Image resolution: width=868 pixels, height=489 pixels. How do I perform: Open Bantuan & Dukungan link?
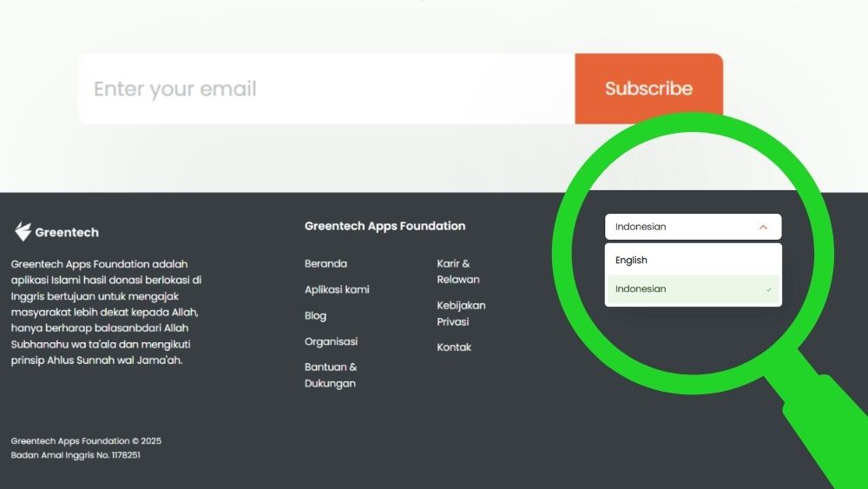(331, 375)
